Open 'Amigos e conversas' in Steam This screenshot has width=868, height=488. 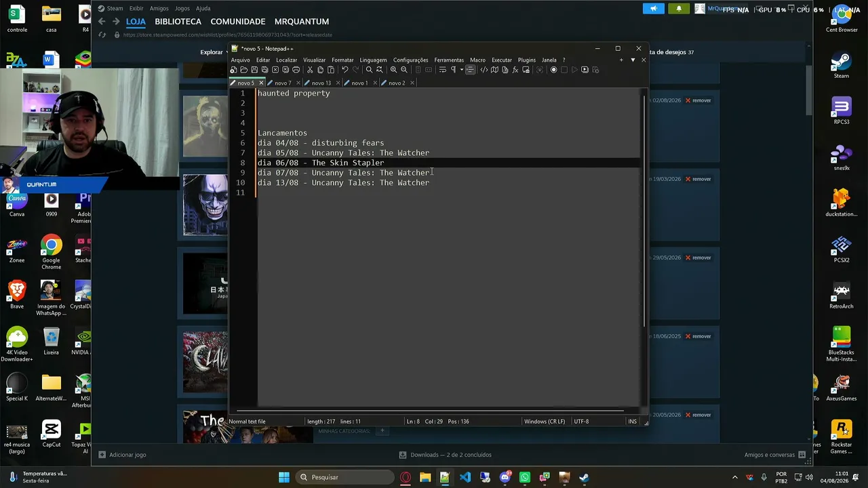click(x=774, y=455)
